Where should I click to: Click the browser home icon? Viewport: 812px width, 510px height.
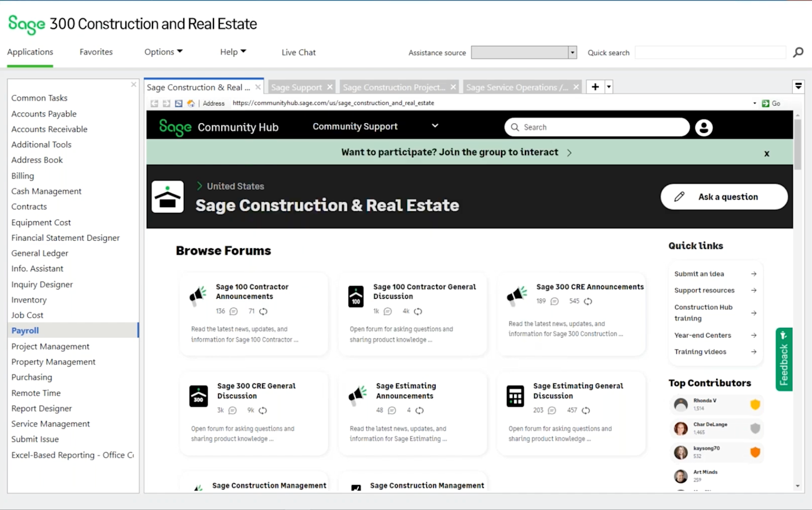tap(190, 103)
